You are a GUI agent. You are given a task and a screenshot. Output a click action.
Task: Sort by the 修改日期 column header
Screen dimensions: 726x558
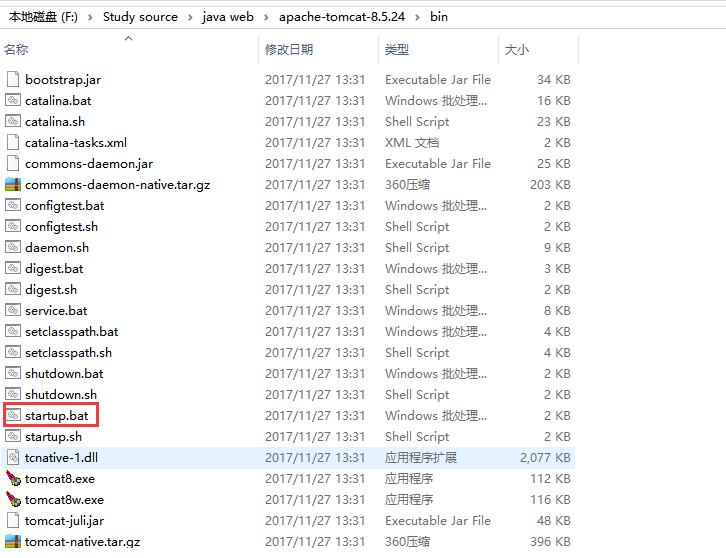[x=289, y=50]
